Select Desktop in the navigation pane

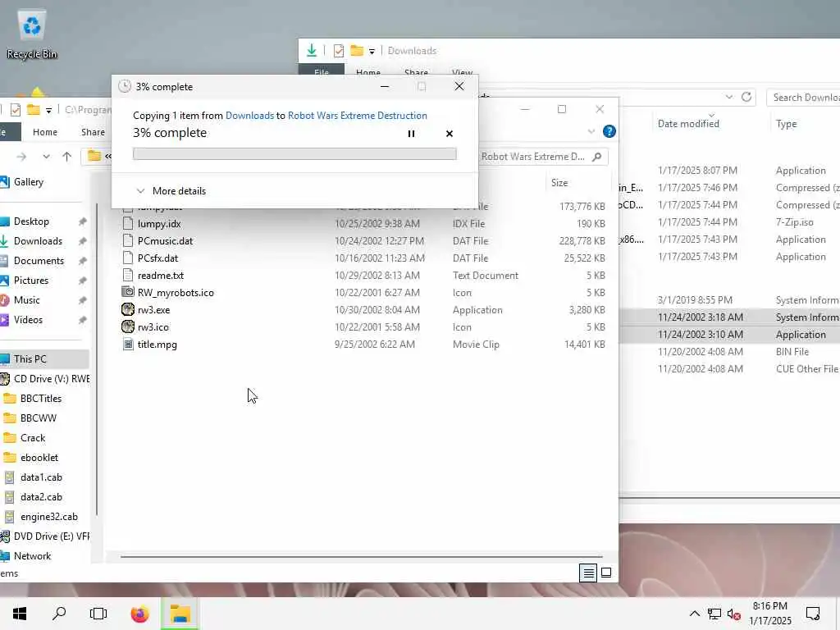[31, 221]
